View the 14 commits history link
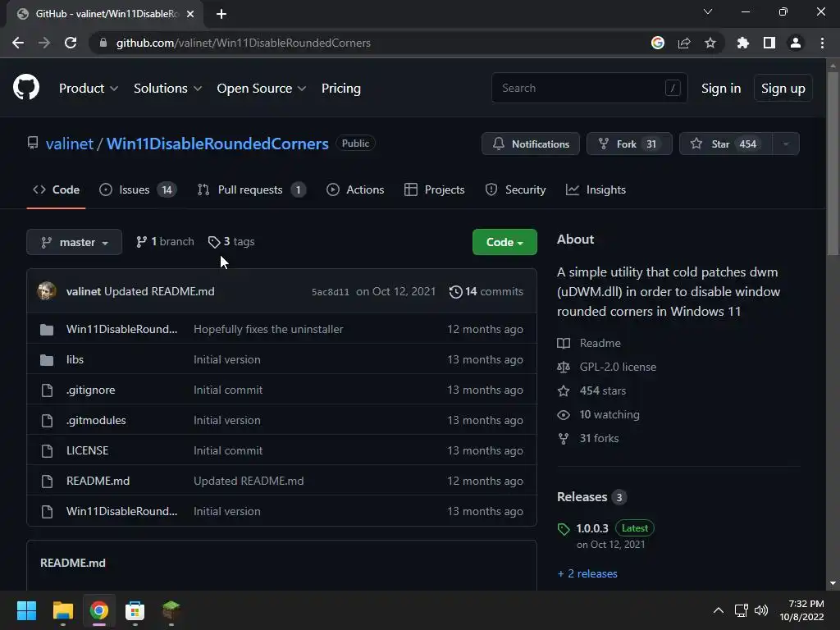Screen dimensions: 840x630 coord(486,291)
